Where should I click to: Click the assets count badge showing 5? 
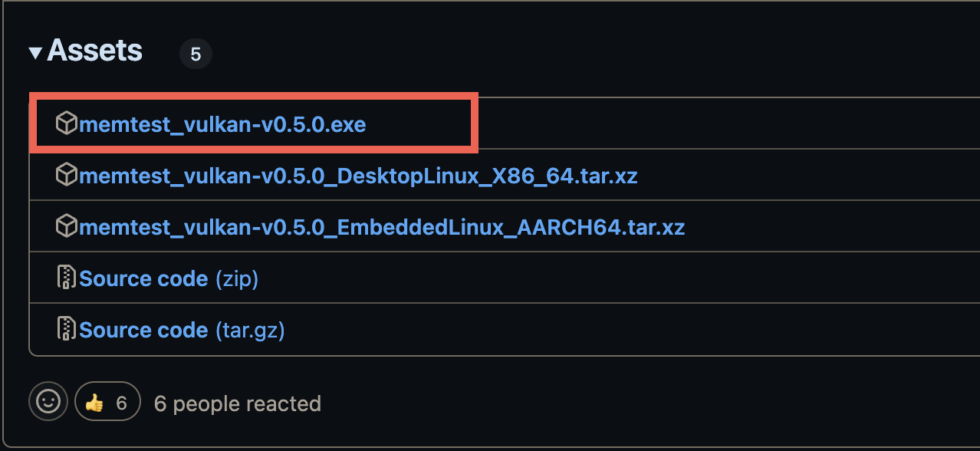196,54
